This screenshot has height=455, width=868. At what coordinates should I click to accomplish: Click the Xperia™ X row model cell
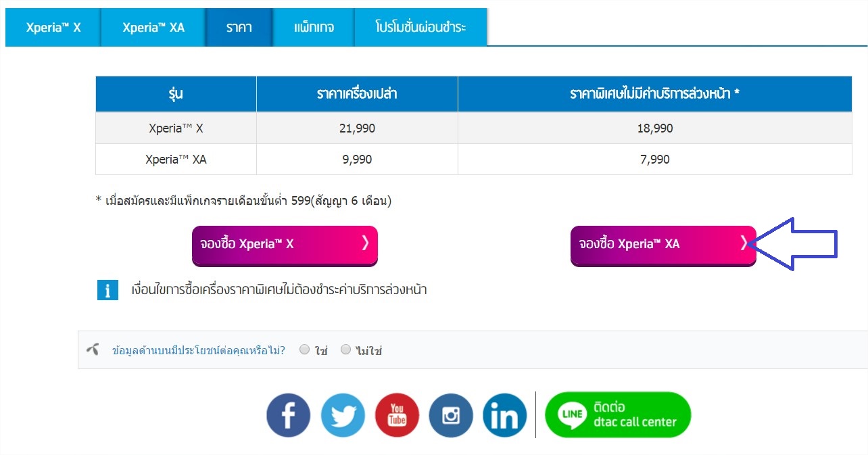click(176, 128)
